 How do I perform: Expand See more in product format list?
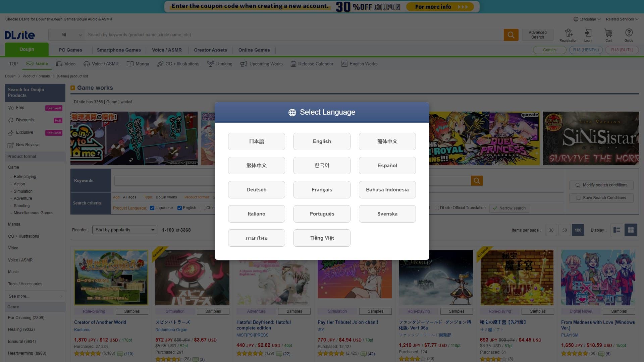pyautogui.click(x=35, y=296)
